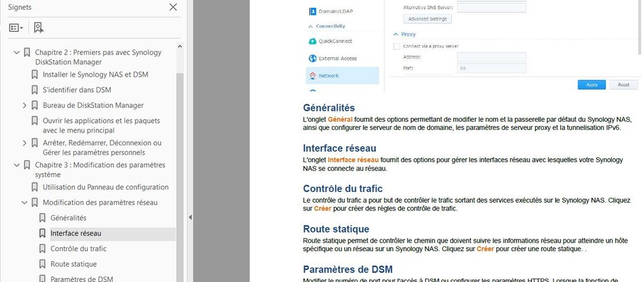This screenshot has height=282, width=644.
Task: Open the bookmark options list menu
Action: click(x=16, y=28)
